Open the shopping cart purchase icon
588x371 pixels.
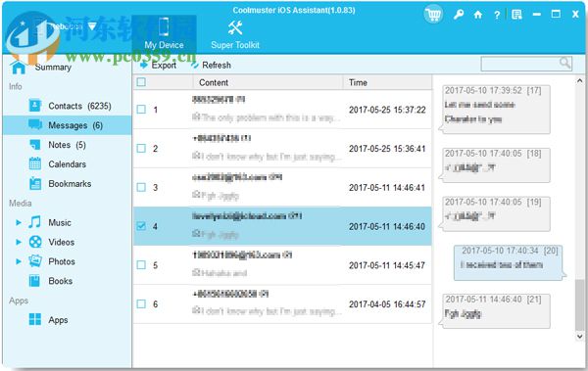tap(433, 15)
